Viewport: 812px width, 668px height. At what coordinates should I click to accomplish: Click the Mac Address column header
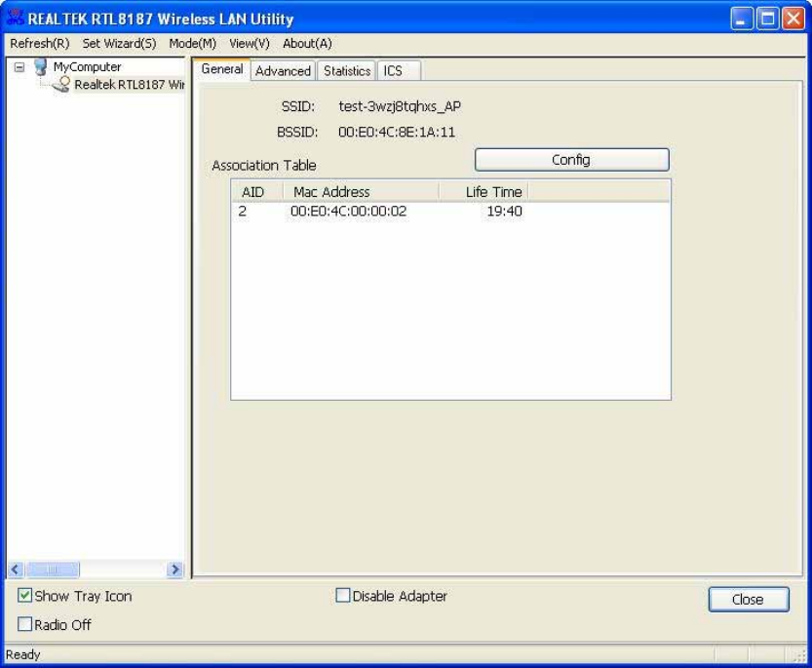coord(361,192)
